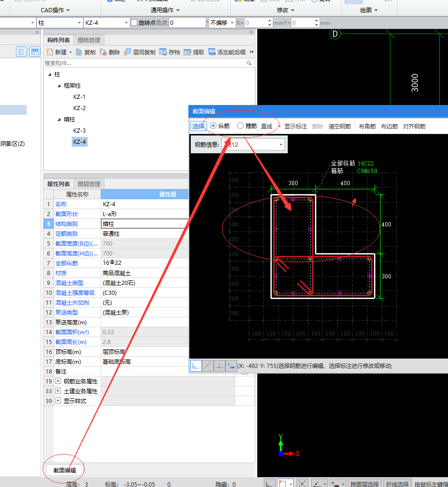Click the 新建 (new component) icon
This screenshot has width=448, height=487.
50,52
